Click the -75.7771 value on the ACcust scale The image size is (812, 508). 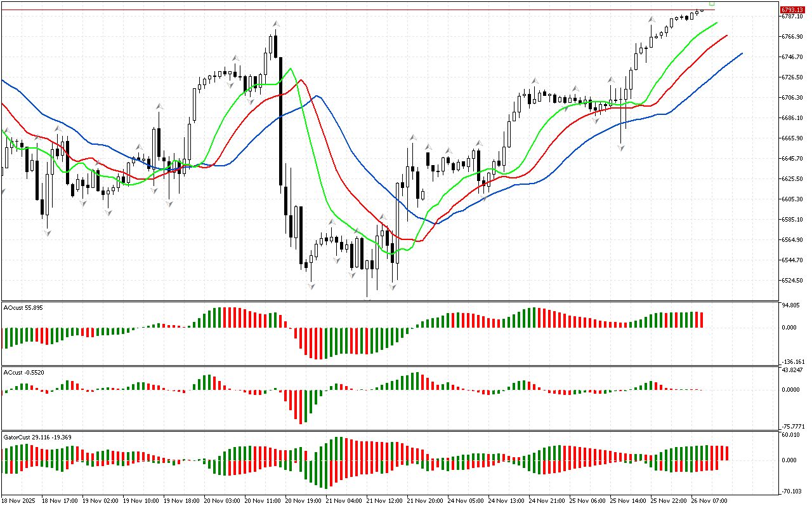coord(792,427)
